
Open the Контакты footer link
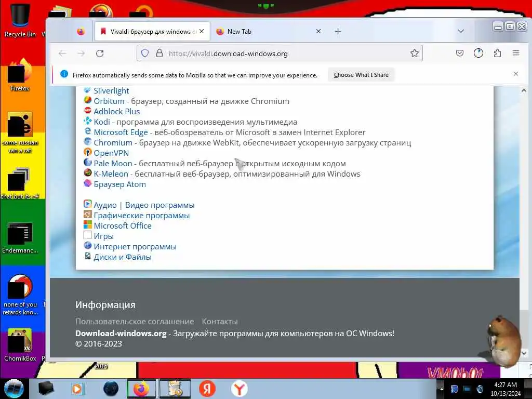[220, 321]
